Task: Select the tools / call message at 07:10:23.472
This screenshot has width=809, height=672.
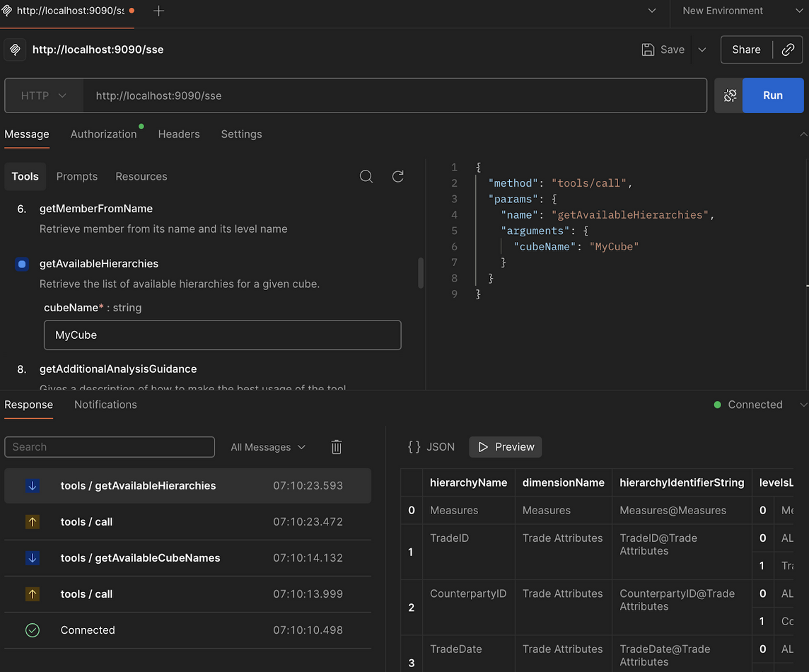Action: pyautogui.click(x=188, y=522)
